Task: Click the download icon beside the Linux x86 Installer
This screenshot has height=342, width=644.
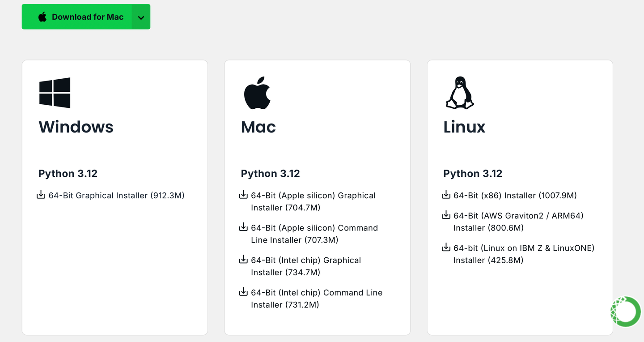Action: pyautogui.click(x=446, y=195)
